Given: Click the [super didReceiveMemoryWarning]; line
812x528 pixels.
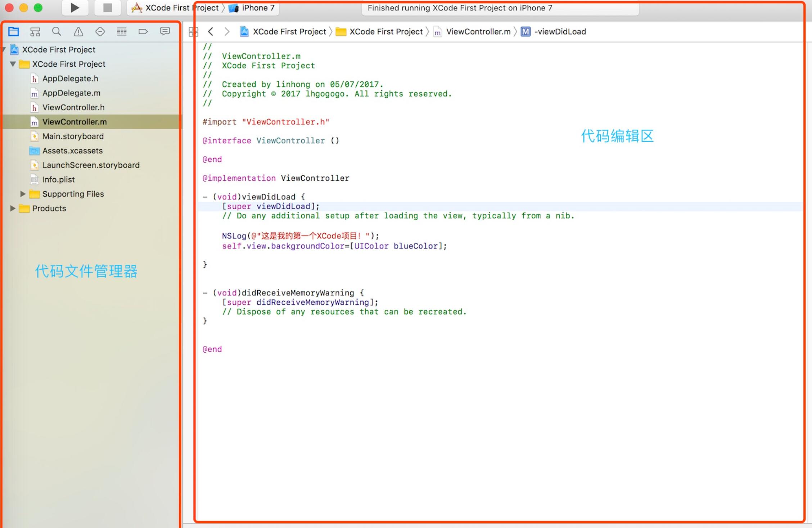Looking at the screenshot, I should pos(300,302).
